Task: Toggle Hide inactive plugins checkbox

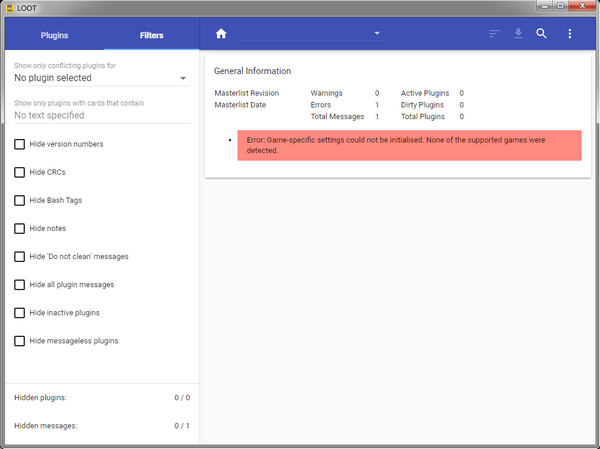Action: pyautogui.click(x=20, y=313)
